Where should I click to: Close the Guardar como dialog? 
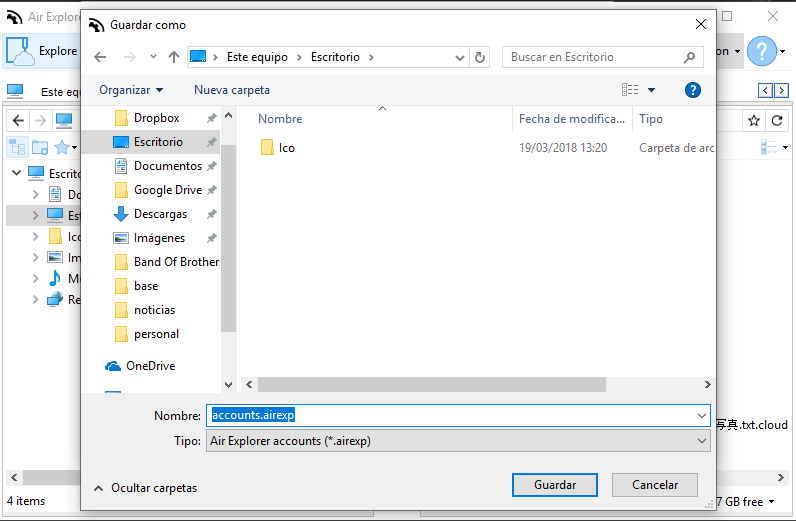click(701, 24)
